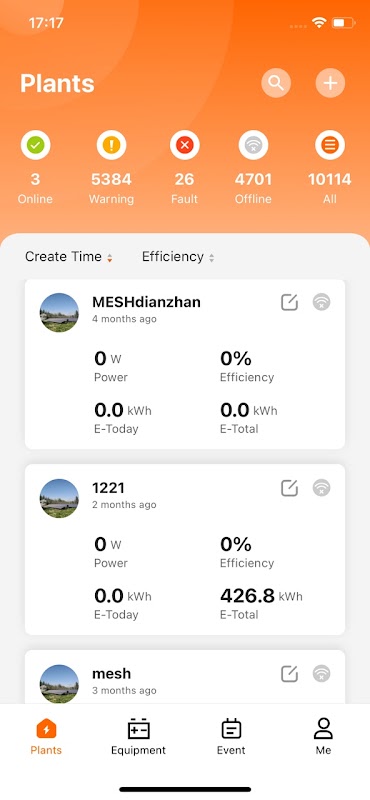Open the MESHdianzhan plant photo thumbnail
This screenshot has width=370, height=800.
coord(59,312)
